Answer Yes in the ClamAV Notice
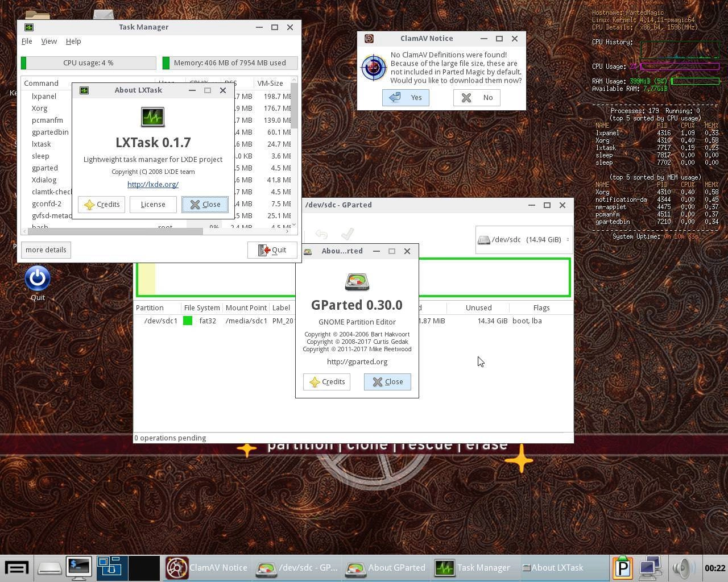The image size is (728, 582). 406,98
